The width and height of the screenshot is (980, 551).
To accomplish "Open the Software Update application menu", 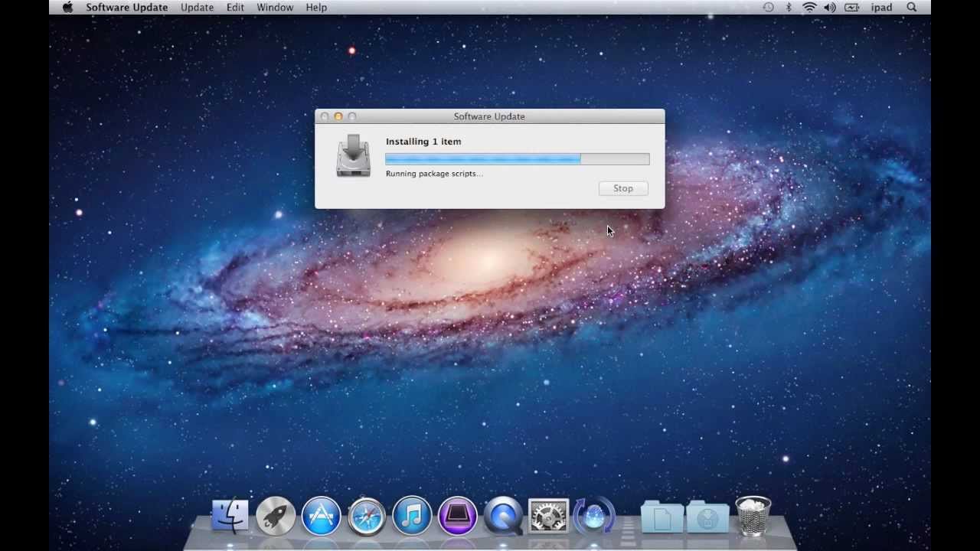I will pyautogui.click(x=127, y=8).
